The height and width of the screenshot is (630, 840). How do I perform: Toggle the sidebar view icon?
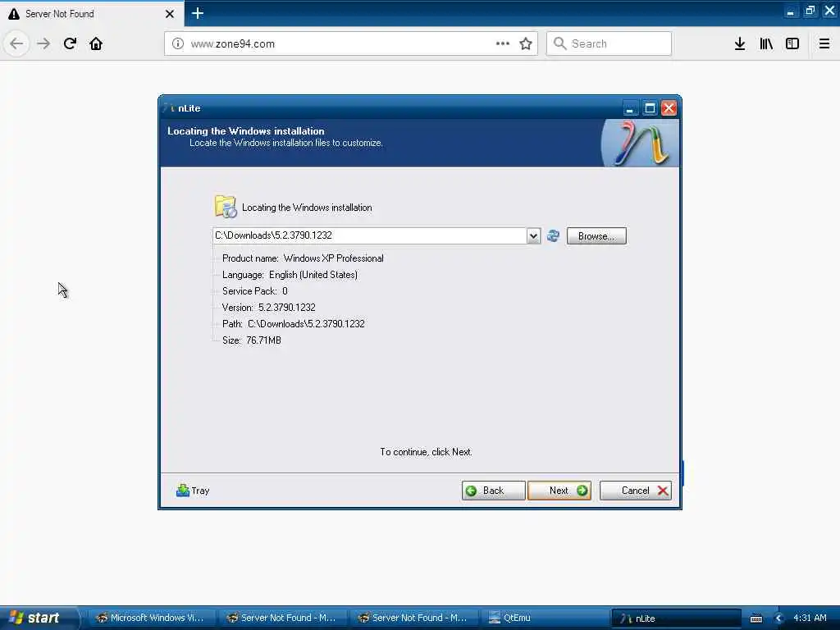[792, 43]
